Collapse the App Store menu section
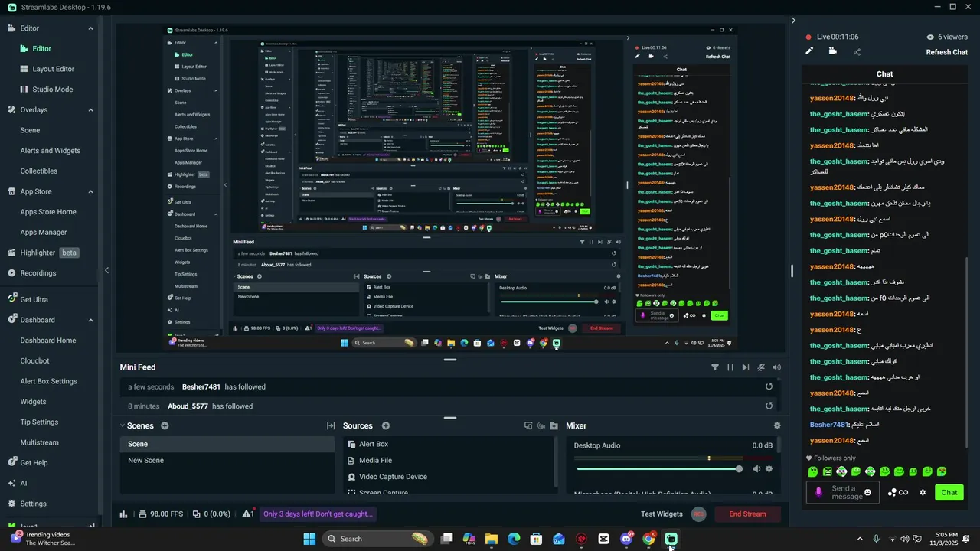980x551 pixels. 90,192
